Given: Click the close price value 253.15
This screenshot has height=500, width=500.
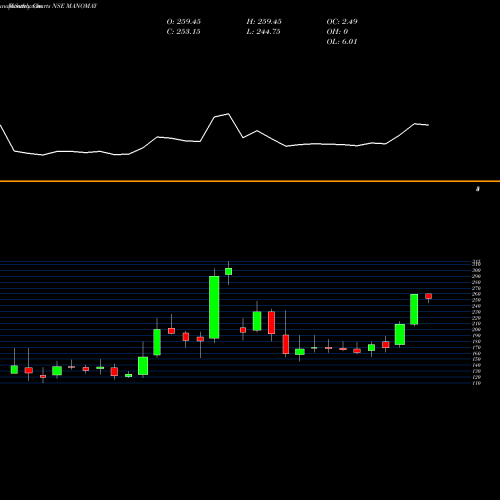Looking at the screenshot, I should tap(188, 32).
